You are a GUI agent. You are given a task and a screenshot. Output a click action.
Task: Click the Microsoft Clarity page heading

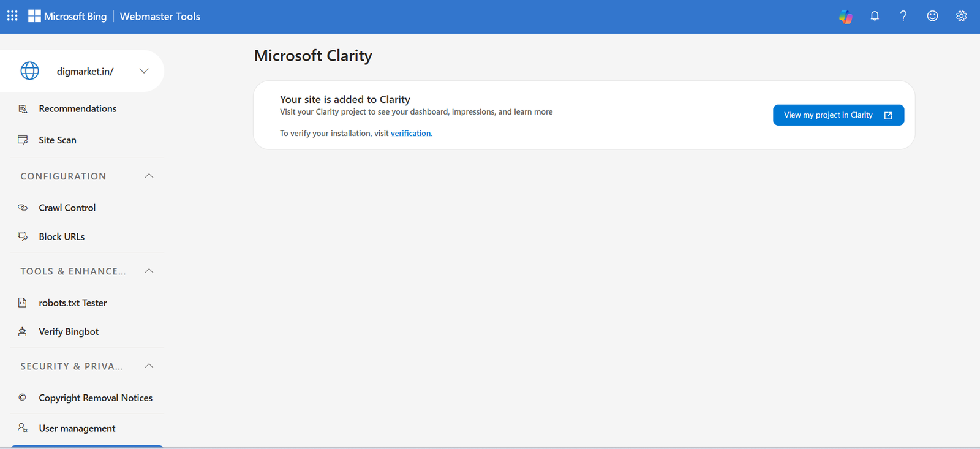click(x=313, y=55)
